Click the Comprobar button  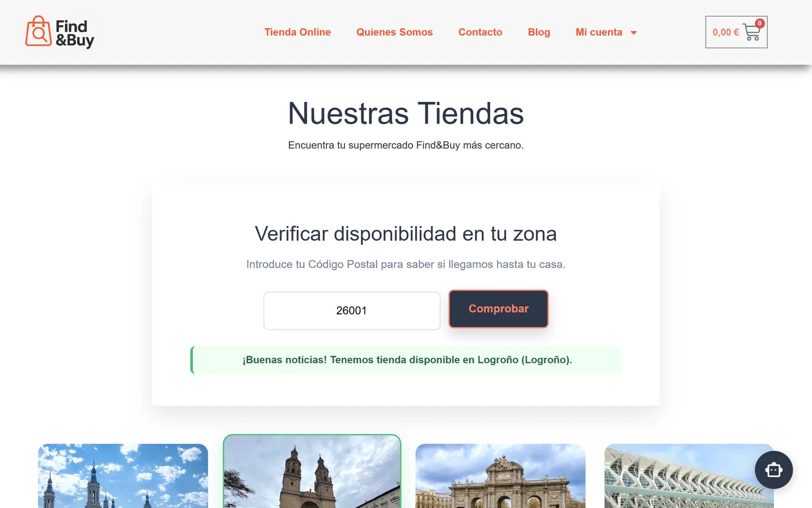[x=498, y=309]
